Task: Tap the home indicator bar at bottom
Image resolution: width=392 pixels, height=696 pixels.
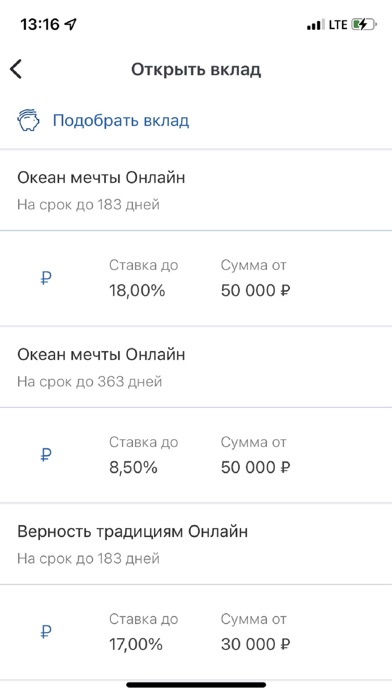Action: (x=196, y=685)
